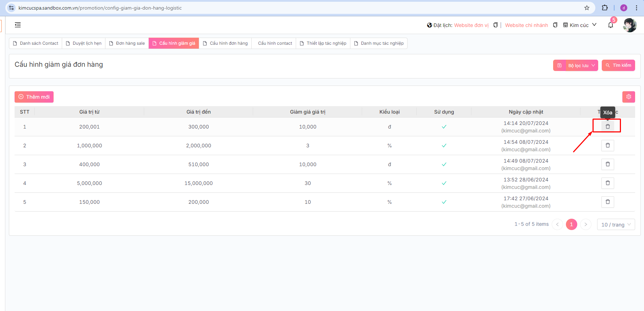
Task: Delete the 5,000,000 row via trash icon
Action: pos(607,183)
